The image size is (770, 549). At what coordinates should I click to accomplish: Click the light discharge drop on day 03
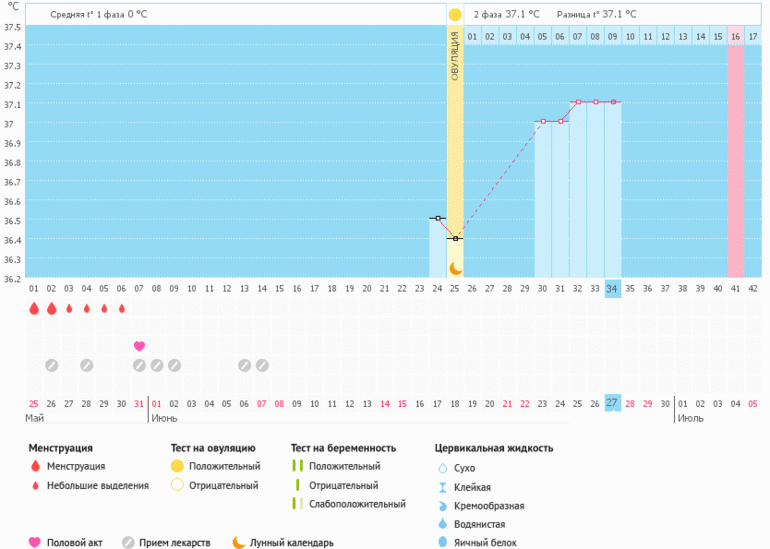click(x=69, y=309)
